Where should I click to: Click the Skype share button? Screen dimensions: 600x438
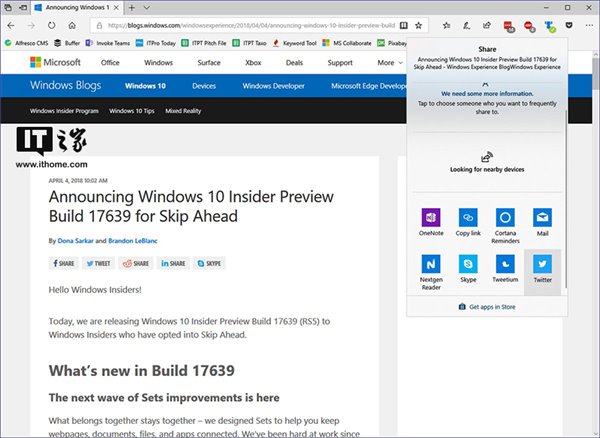click(209, 263)
